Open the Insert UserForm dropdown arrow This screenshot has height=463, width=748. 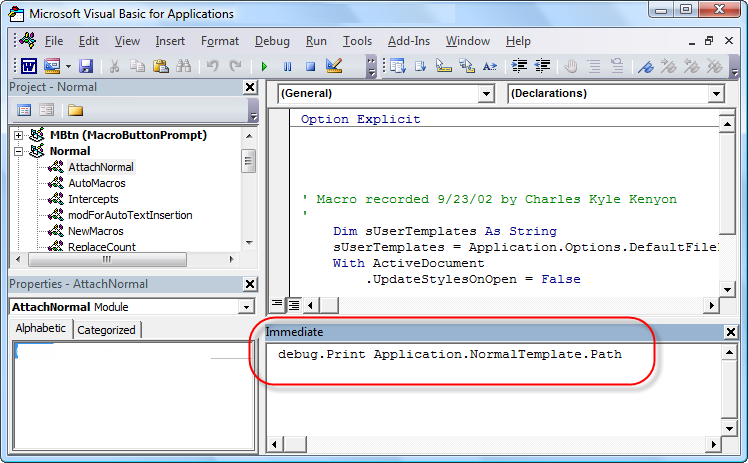[x=68, y=66]
